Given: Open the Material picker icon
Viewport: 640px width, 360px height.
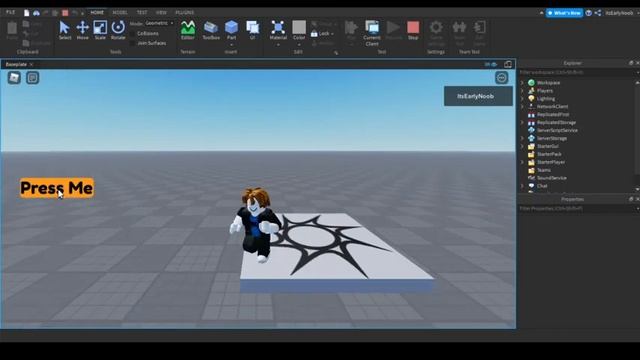Looking at the screenshot, I should pyautogui.click(x=278, y=27).
